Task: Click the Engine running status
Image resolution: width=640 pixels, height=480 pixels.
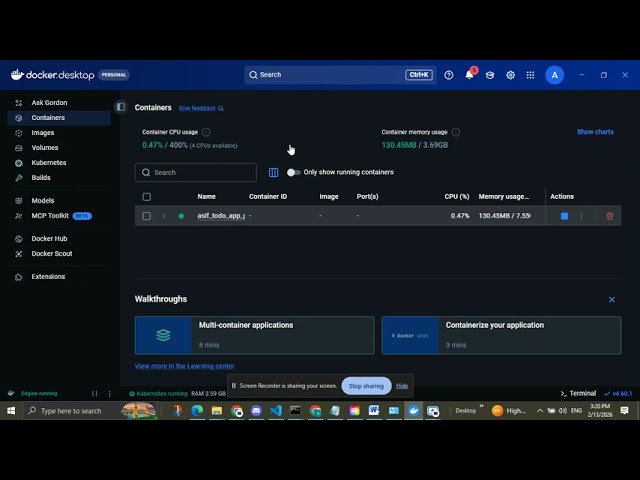Action: coord(39,393)
